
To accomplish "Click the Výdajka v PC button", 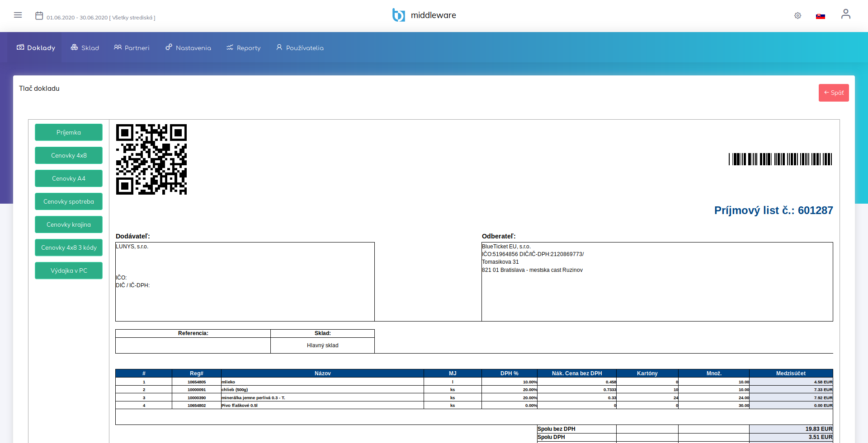I will tap(69, 270).
